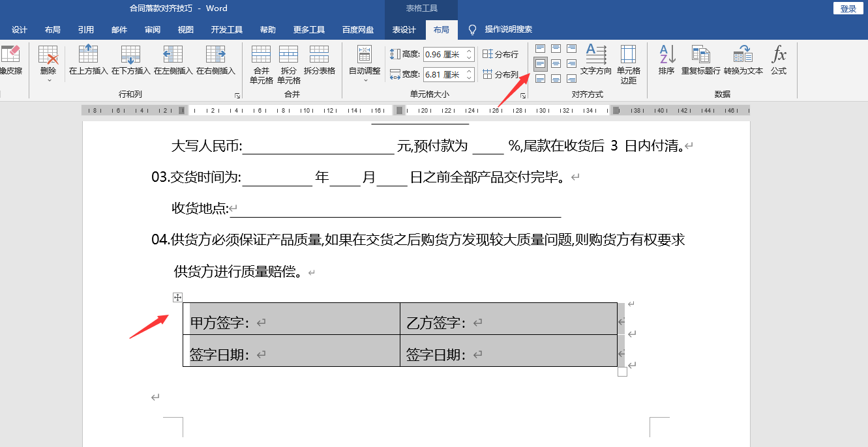The height and width of the screenshot is (447, 868).
Task: Open the 引用 ribbon tab
Action: click(86, 30)
